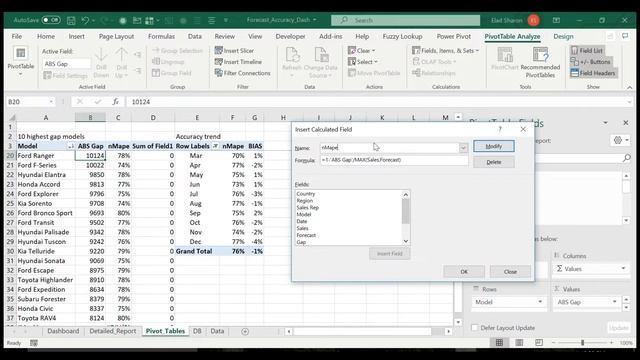Open PivotTable Fields tools gear
This screenshot has height=360, width=640.
(x=620, y=140)
